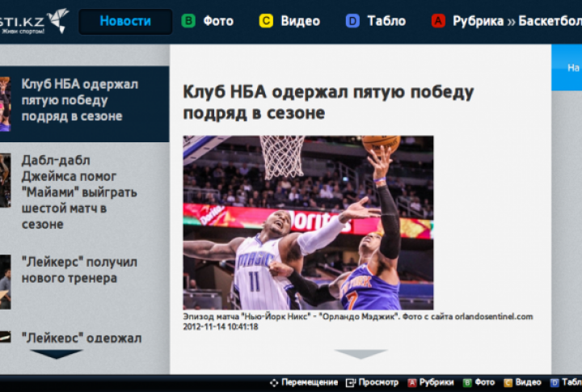
Task: Click thumbnail beside Лейкерс получил нового тренера
Action: coord(5,282)
